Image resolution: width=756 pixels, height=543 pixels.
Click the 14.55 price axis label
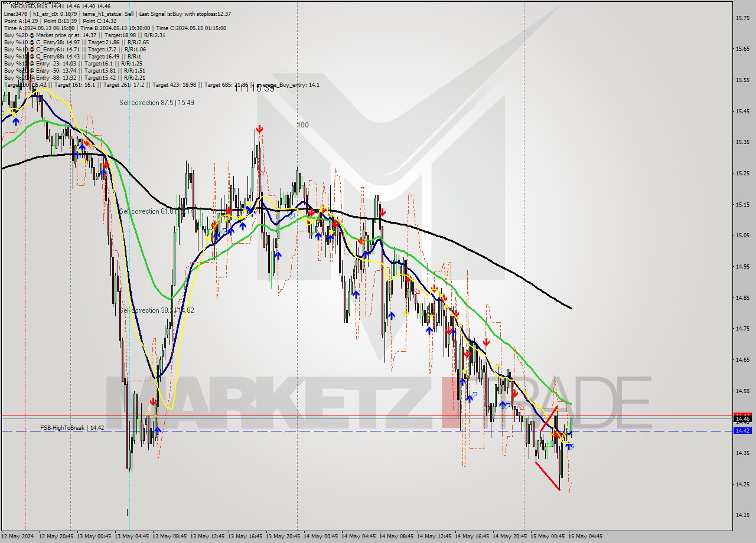click(x=742, y=391)
